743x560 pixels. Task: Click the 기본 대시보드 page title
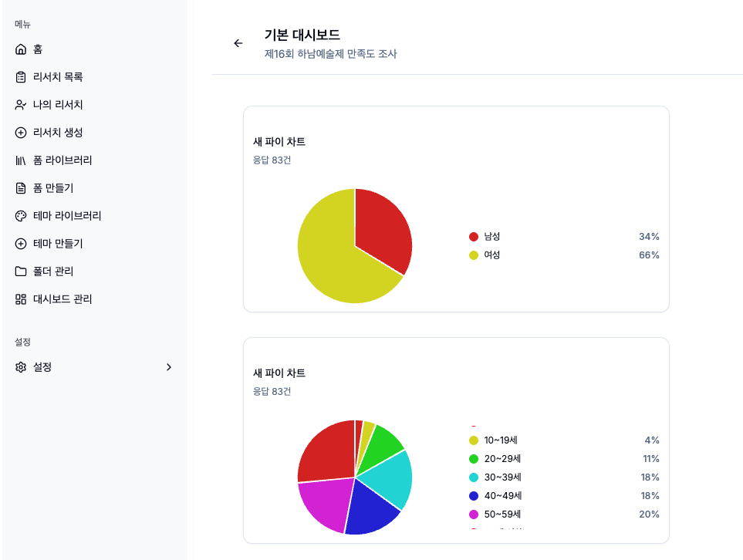point(302,35)
